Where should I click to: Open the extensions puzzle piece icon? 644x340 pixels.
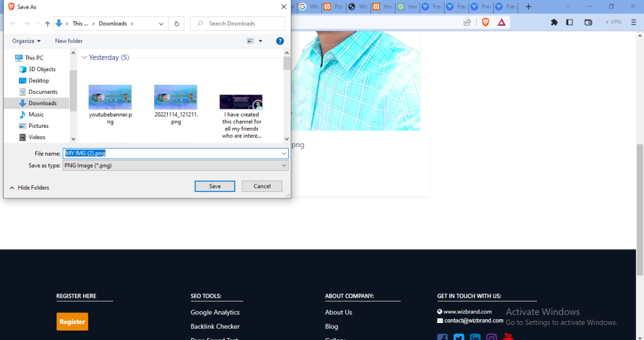(x=554, y=23)
